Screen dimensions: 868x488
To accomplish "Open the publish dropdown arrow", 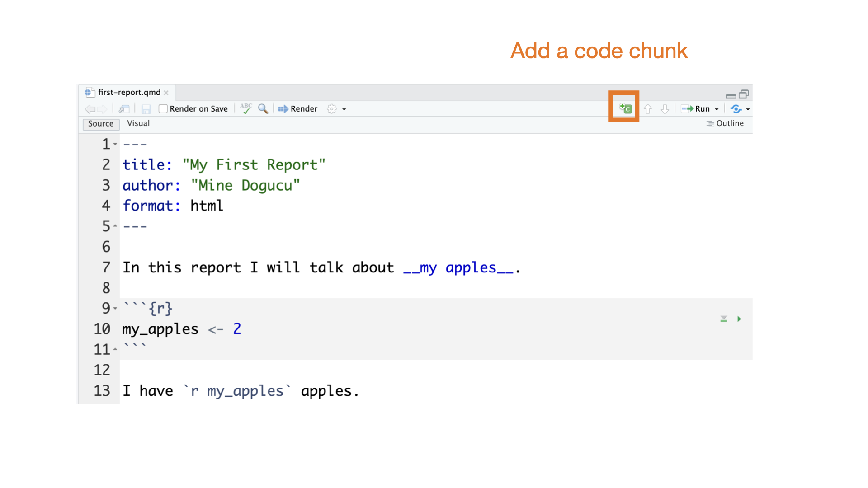I will point(748,109).
